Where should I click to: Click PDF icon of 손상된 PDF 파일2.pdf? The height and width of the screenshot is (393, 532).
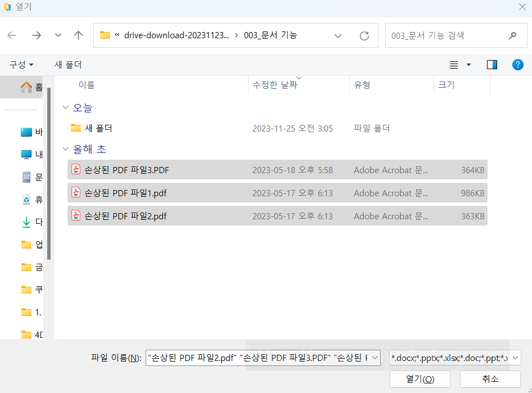tap(76, 215)
